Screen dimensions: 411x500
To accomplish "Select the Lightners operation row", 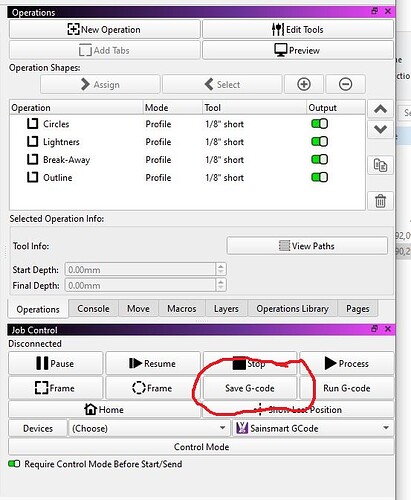I will click(187, 142).
